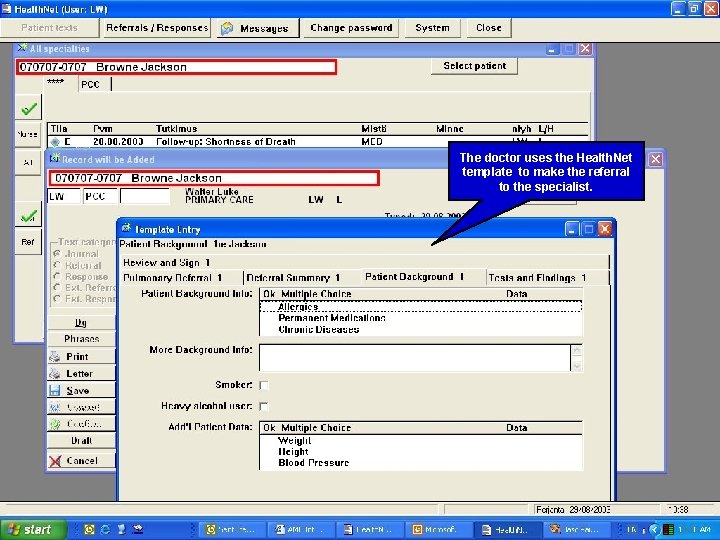The width and height of the screenshot is (720, 540).
Task: Click the row status icon beside Follow-up entry
Action: 56,142
